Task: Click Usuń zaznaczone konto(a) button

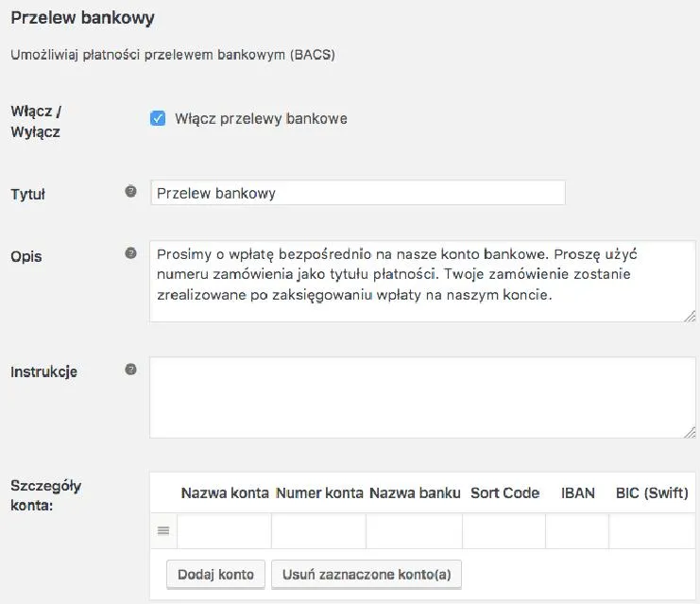Action: click(x=367, y=575)
